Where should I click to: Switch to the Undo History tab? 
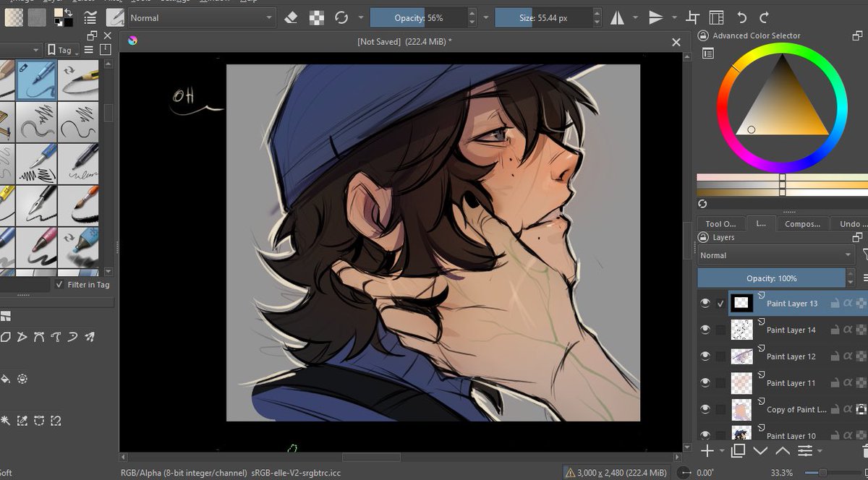[849, 224]
